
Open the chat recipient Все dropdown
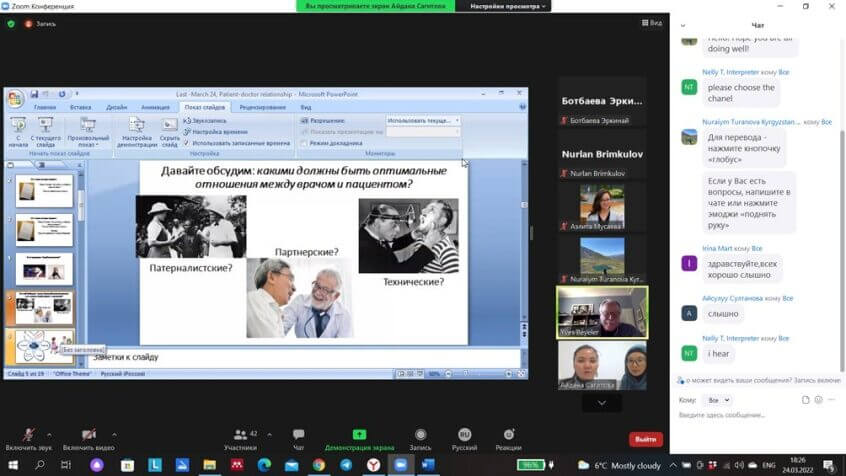(x=717, y=399)
